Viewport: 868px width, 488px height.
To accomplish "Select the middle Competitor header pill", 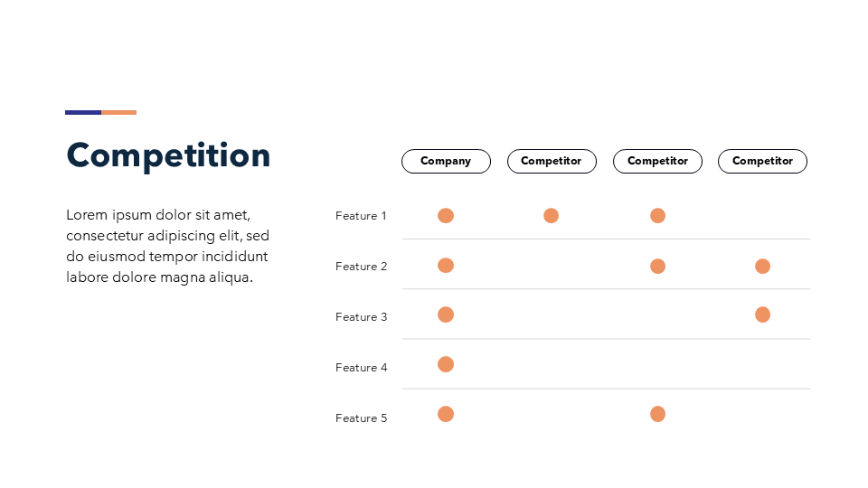I will point(657,161).
